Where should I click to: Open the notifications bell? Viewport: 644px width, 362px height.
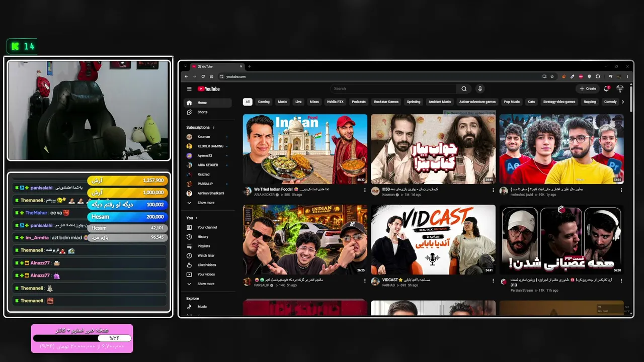607,89
